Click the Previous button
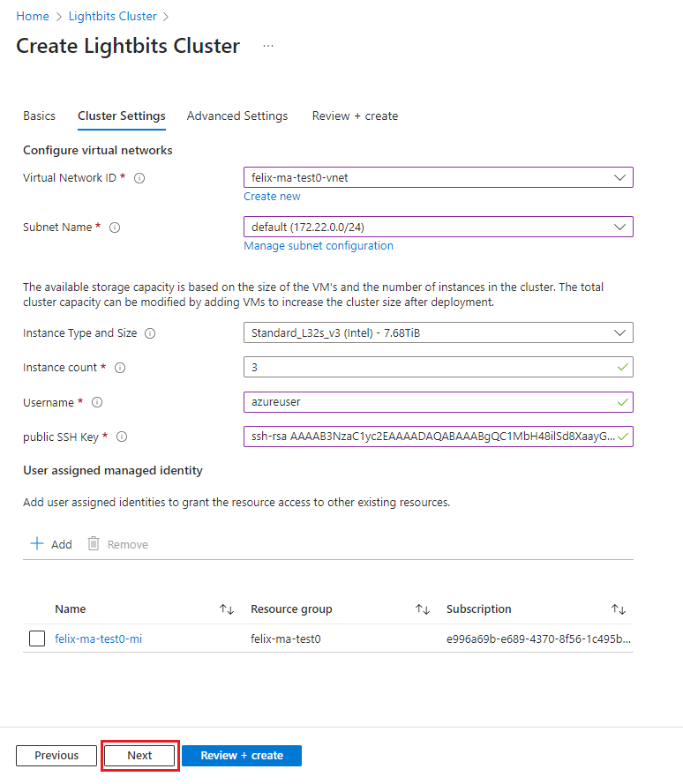The height and width of the screenshot is (784, 683). click(56, 756)
